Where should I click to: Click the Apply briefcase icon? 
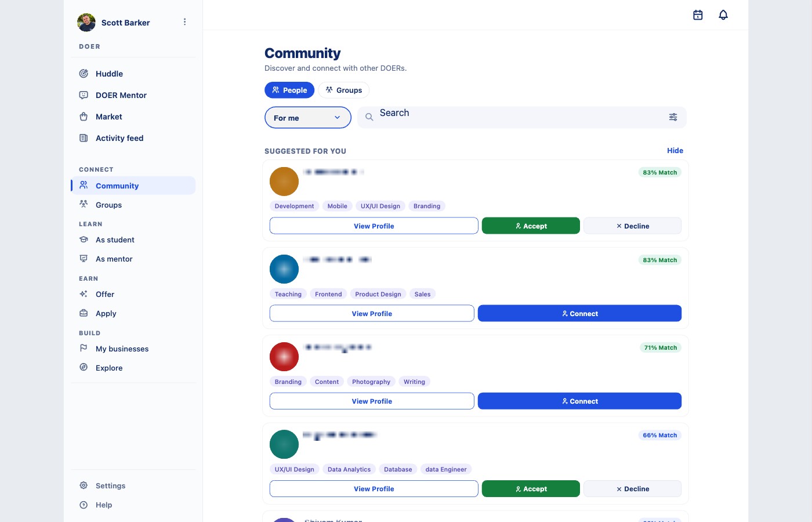coord(84,313)
